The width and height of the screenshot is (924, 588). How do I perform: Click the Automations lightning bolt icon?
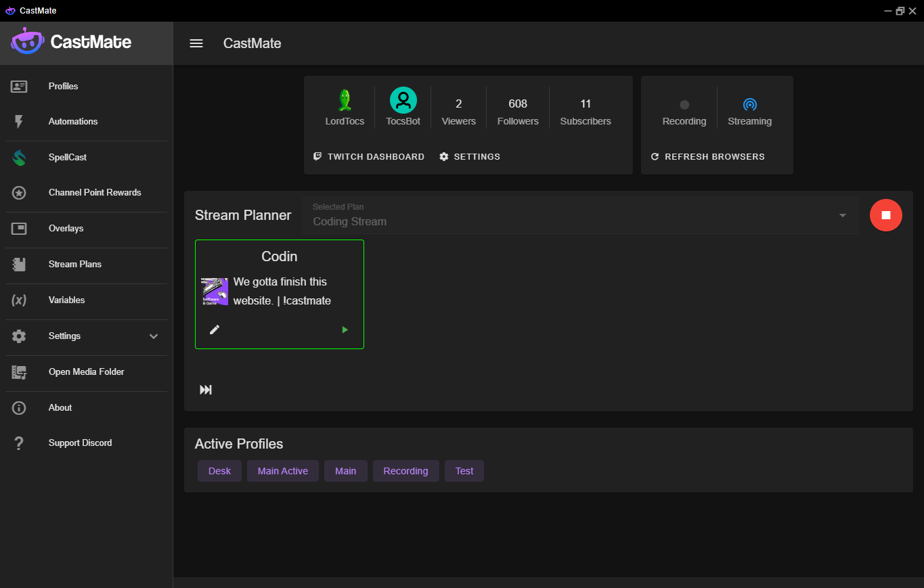[19, 122]
